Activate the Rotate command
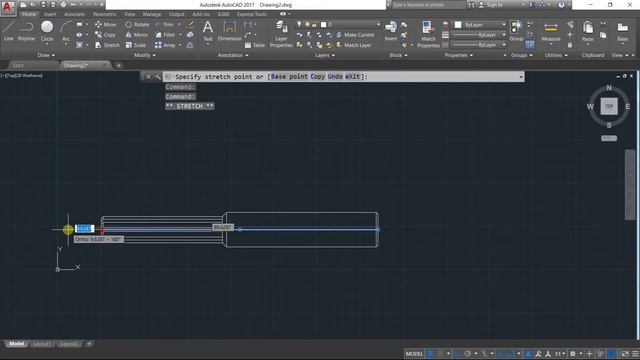Screen dimensions: 640x360 pos(137,24)
